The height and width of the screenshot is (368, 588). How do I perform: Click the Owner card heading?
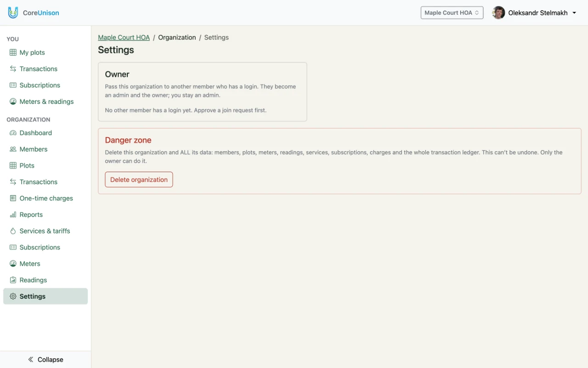[117, 75]
